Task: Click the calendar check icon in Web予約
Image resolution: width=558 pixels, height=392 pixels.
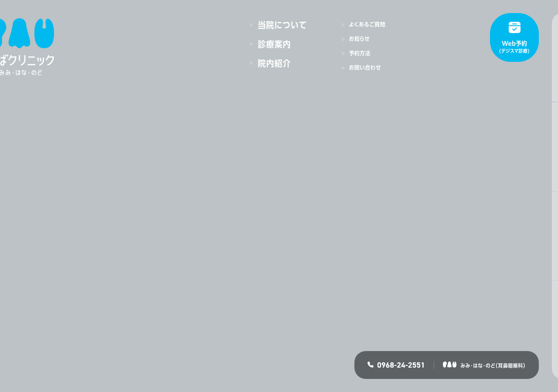Action: (x=514, y=27)
